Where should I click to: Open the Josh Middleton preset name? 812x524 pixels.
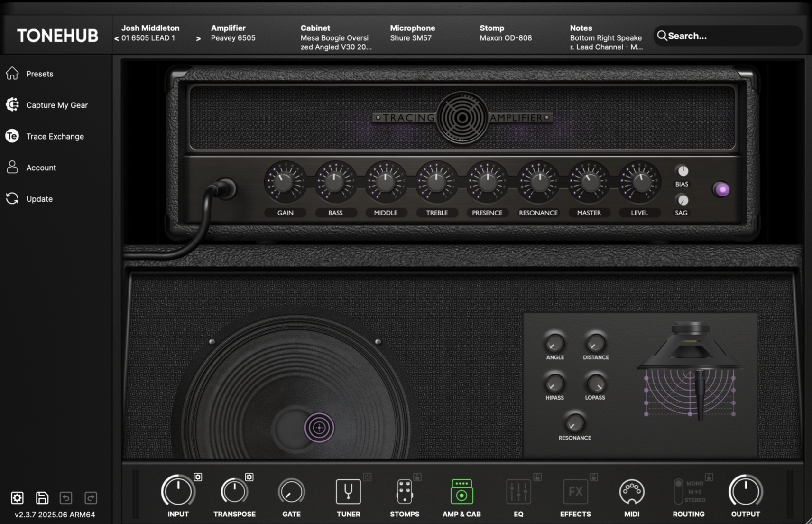pos(150,28)
